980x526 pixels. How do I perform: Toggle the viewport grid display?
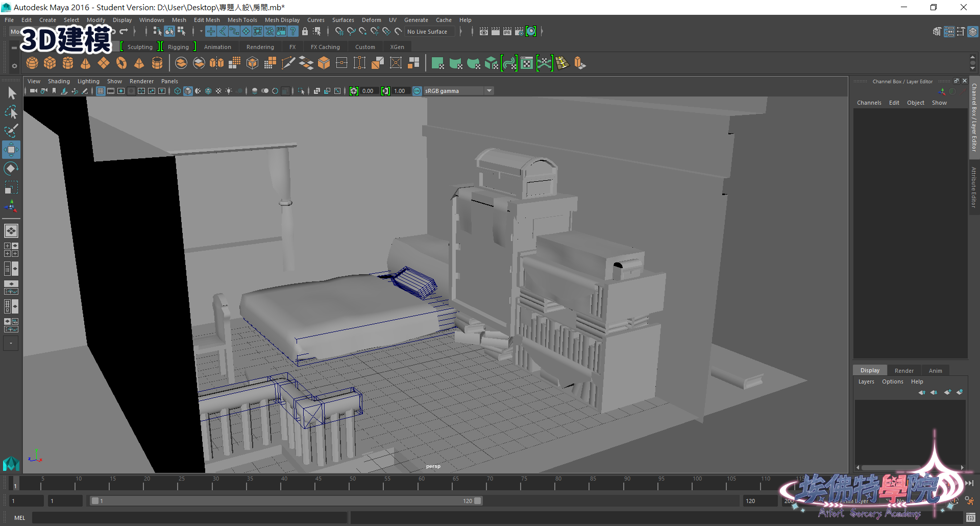101,91
